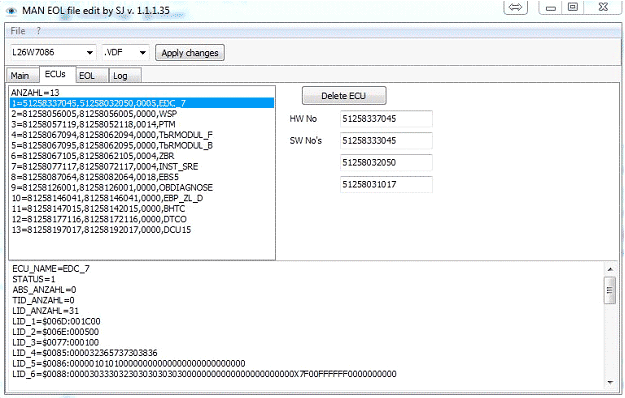This screenshot has height=398, width=625.
Task: Click the TID_ANZAHL=0 line
Action: coord(43,300)
